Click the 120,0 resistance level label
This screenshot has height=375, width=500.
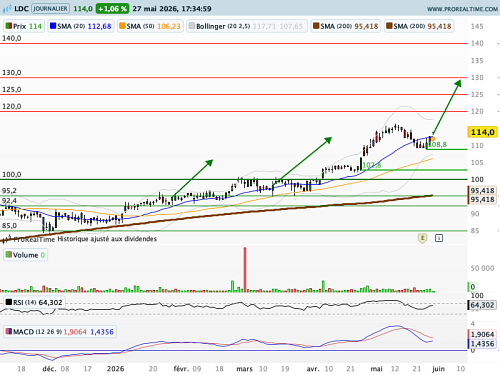(x=12, y=107)
